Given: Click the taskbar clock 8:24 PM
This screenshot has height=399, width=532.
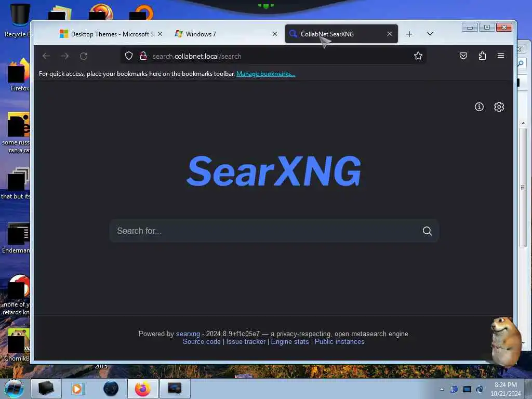Looking at the screenshot, I should click(506, 389).
